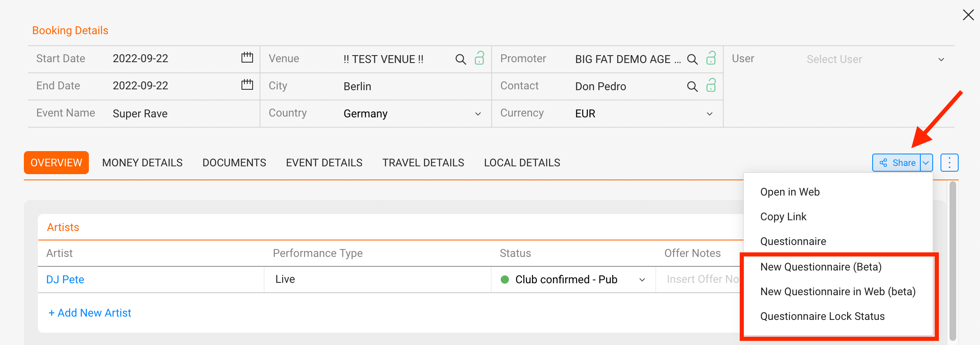Toggle the green lock beside Contact
Screen dimensions: 980x345
711,85
